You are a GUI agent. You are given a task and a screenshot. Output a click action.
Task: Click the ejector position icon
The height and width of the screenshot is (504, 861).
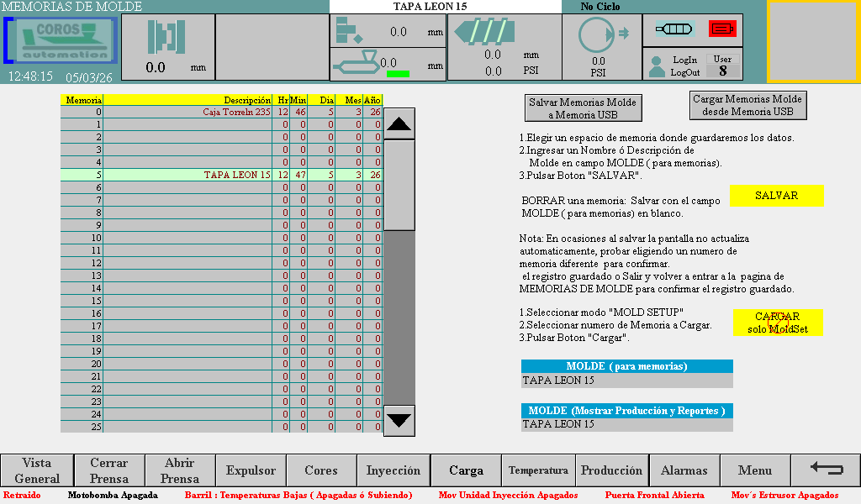click(349, 31)
